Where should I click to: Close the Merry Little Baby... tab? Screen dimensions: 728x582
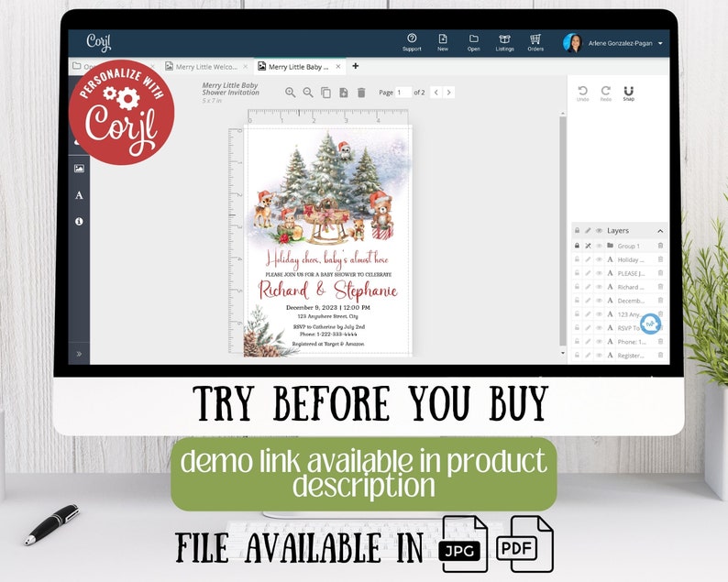tap(338, 67)
